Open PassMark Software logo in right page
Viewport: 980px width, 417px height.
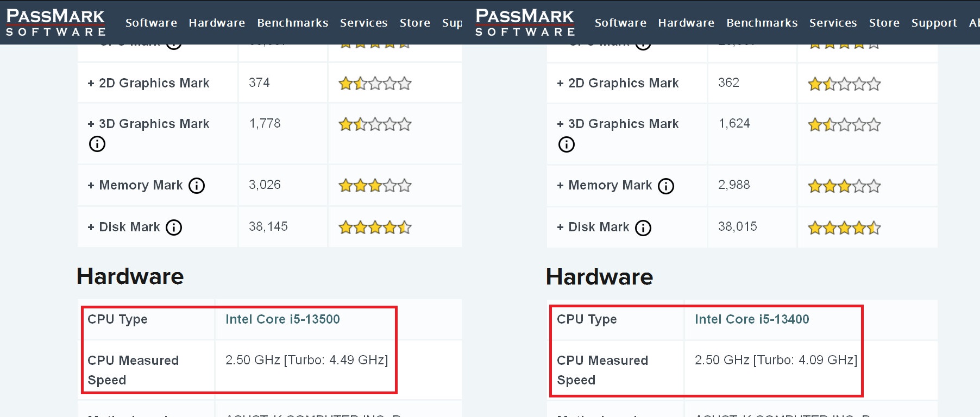pyautogui.click(x=525, y=23)
